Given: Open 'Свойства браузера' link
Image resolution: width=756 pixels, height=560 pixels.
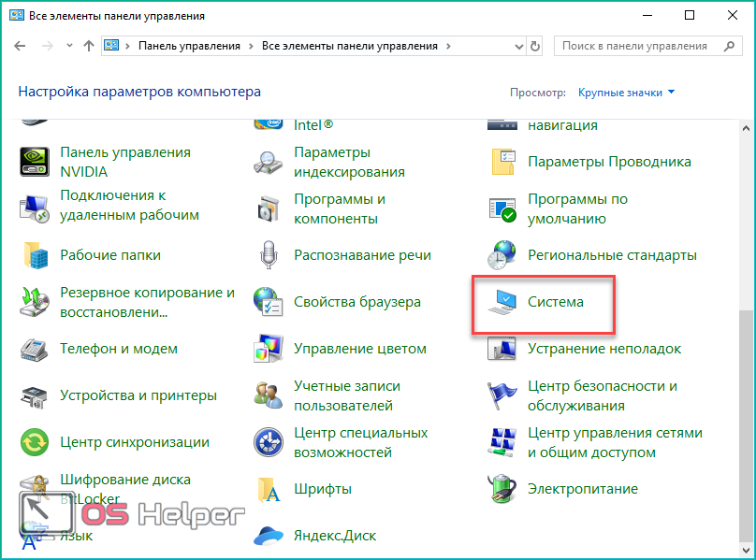Looking at the screenshot, I should pyautogui.click(x=357, y=302).
